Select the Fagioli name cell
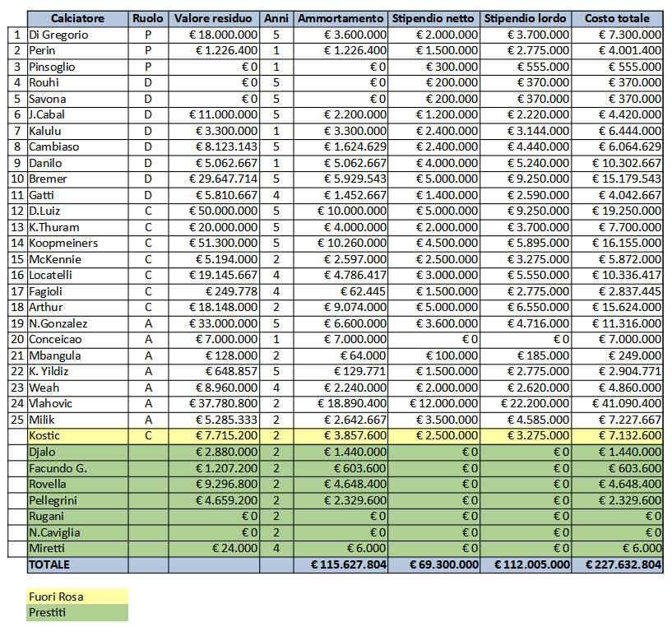This screenshot has width=672, height=627. coord(77,291)
